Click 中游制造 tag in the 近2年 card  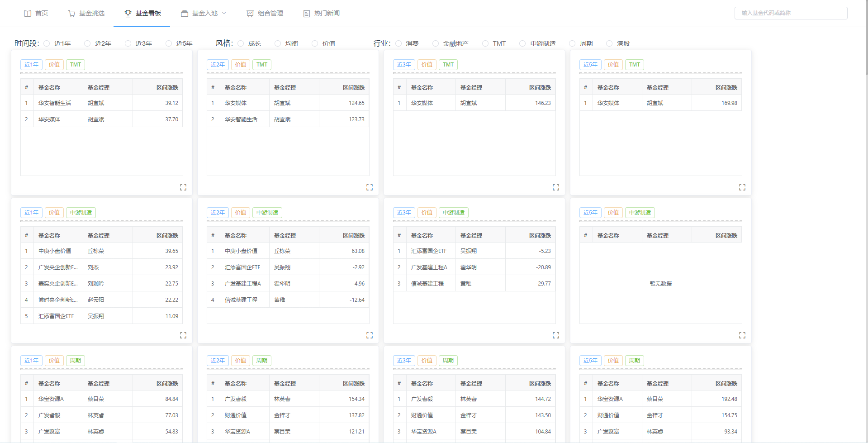tap(267, 213)
